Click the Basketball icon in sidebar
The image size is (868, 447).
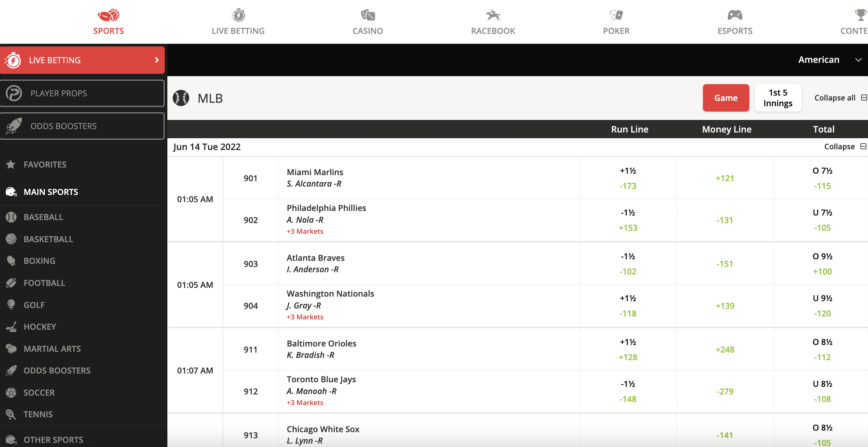pyautogui.click(x=11, y=239)
